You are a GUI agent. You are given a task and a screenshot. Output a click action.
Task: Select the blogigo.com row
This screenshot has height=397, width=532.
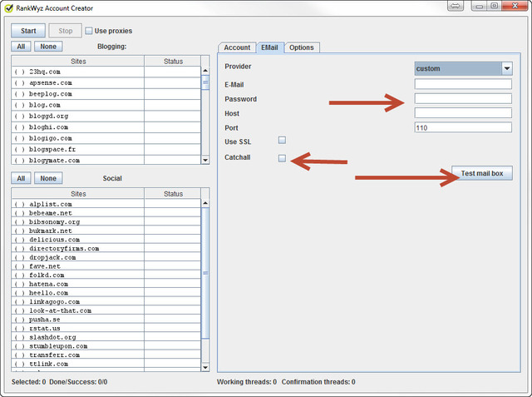pos(106,138)
